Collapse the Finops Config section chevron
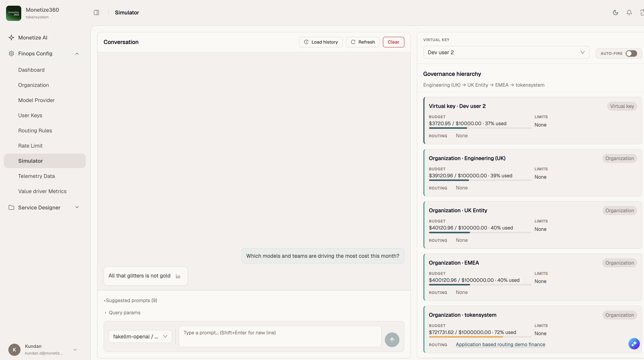The image size is (644, 360). 77,53
